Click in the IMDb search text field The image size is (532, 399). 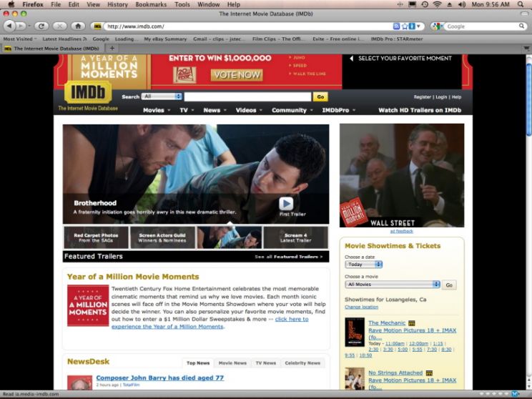tap(247, 97)
